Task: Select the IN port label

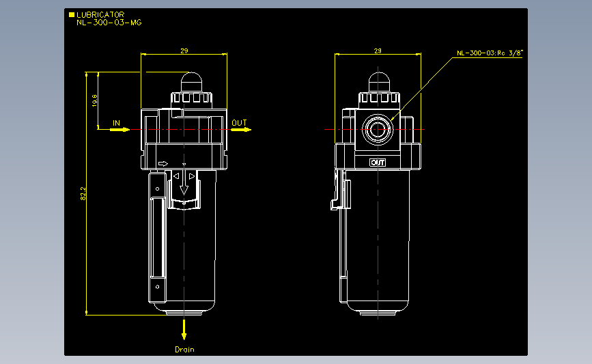Action: tap(116, 123)
